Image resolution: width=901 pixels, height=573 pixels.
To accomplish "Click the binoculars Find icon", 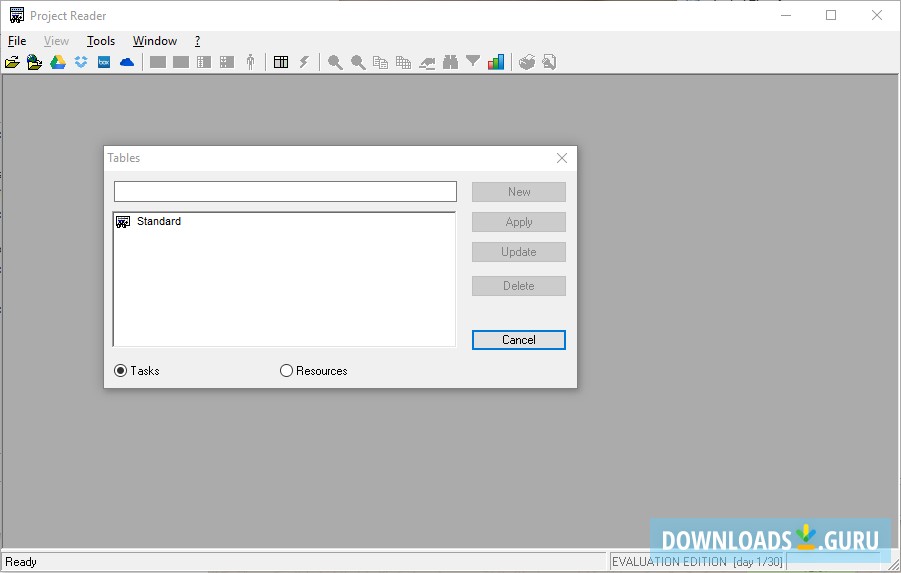I will [450, 62].
